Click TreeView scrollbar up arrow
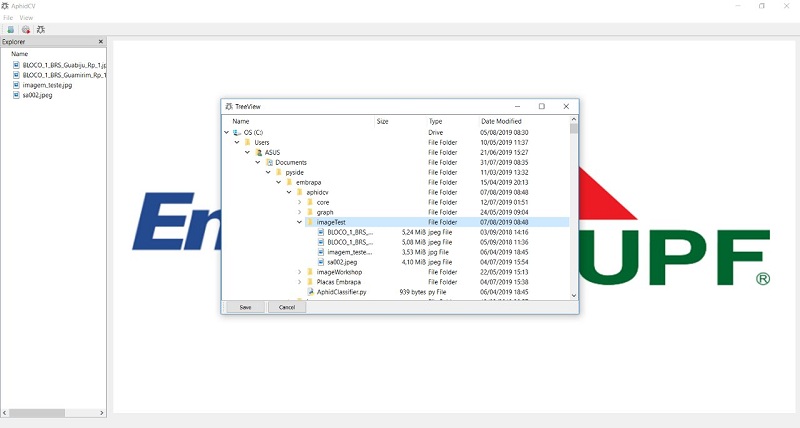Viewport: 800px width, 428px height. 574,119
